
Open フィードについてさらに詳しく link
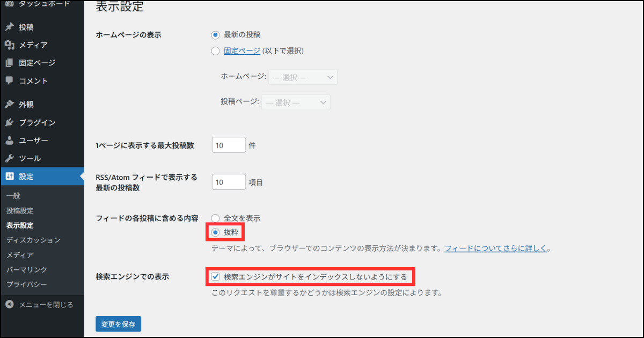[x=495, y=248]
